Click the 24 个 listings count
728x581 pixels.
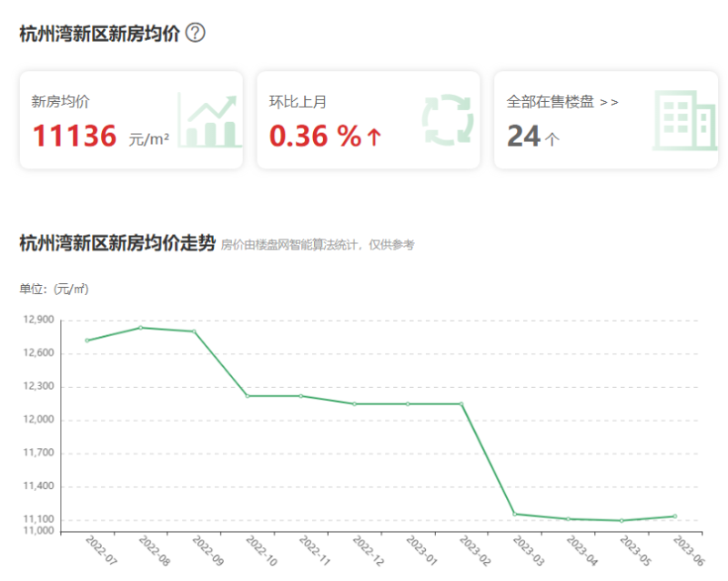[x=532, y=137]
